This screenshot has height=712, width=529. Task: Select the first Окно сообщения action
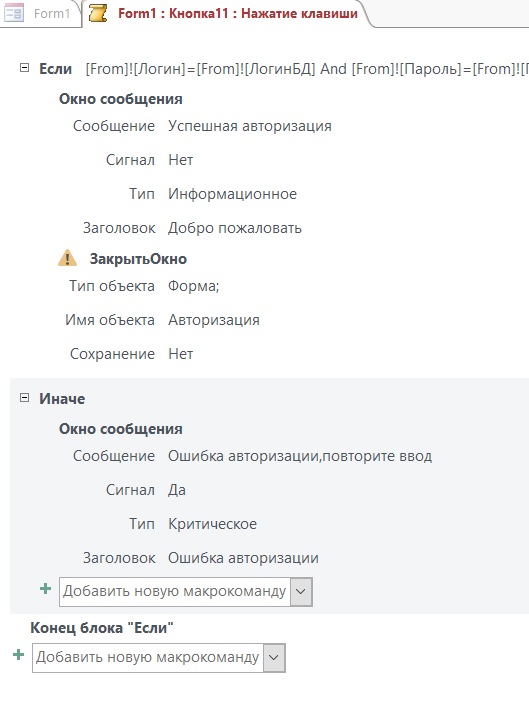point(121,99)
